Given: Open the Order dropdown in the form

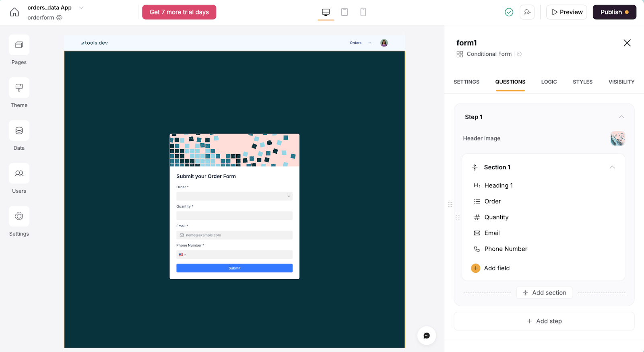Looking at the screenshot, I should click(234, 196).
